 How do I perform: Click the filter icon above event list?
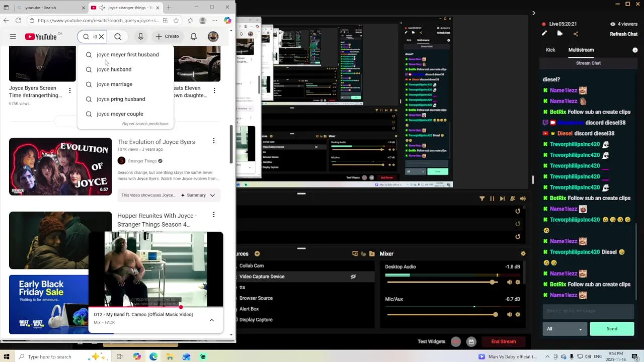pos(482,199)
